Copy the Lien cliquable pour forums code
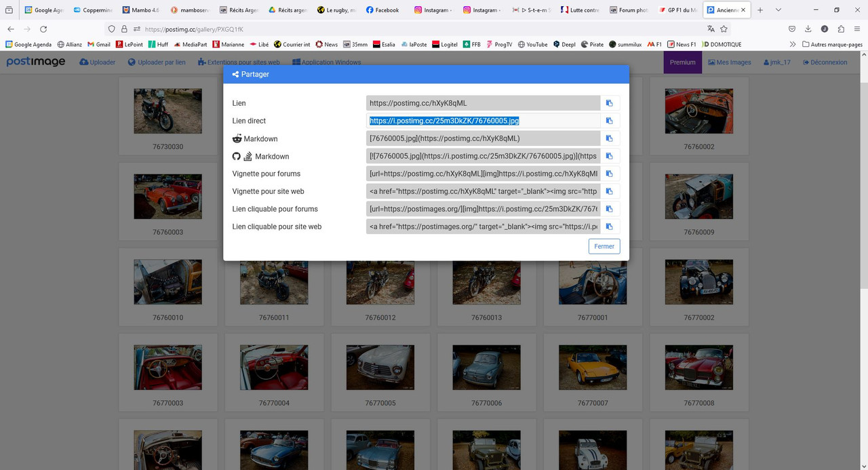The height and width of the screenshot is (470, 868). tap(610, 209)
